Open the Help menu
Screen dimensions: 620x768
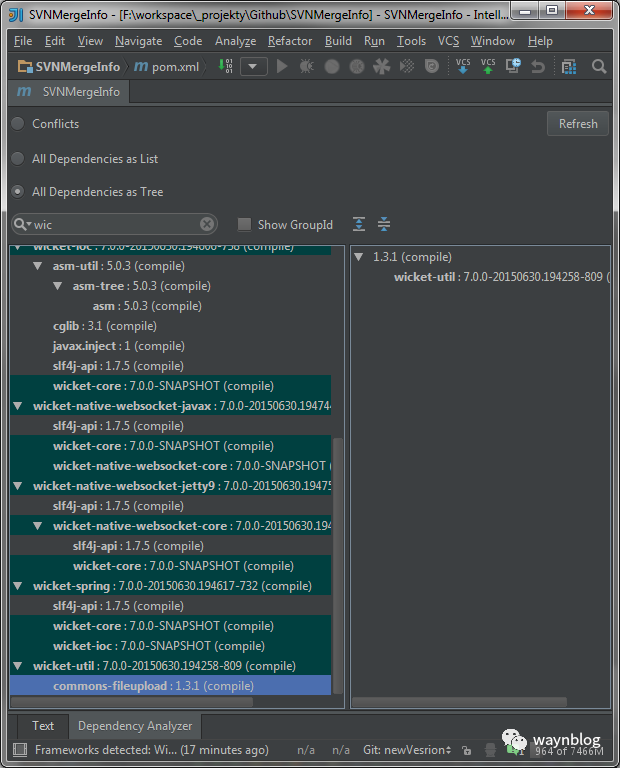540,41
